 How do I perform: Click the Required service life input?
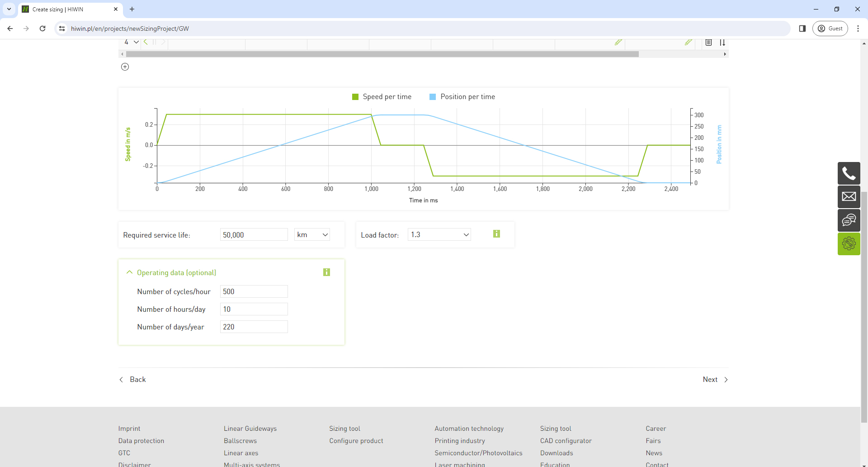[254, 235]
